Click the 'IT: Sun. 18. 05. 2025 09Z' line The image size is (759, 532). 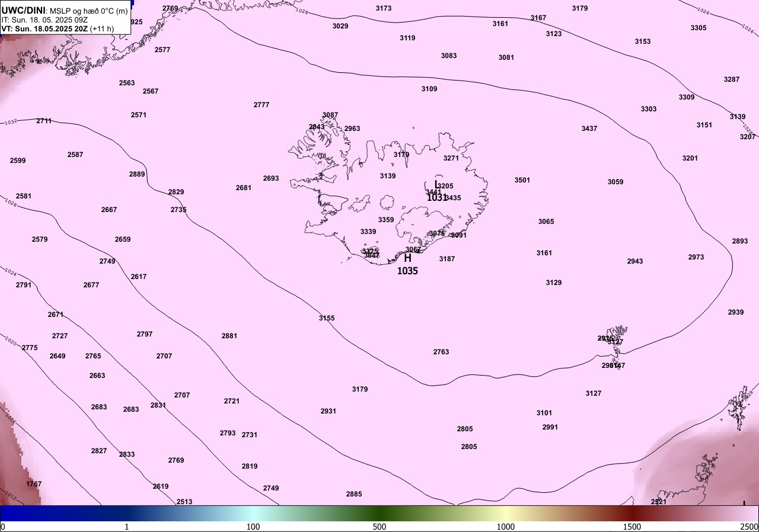(x=44, y=20)
